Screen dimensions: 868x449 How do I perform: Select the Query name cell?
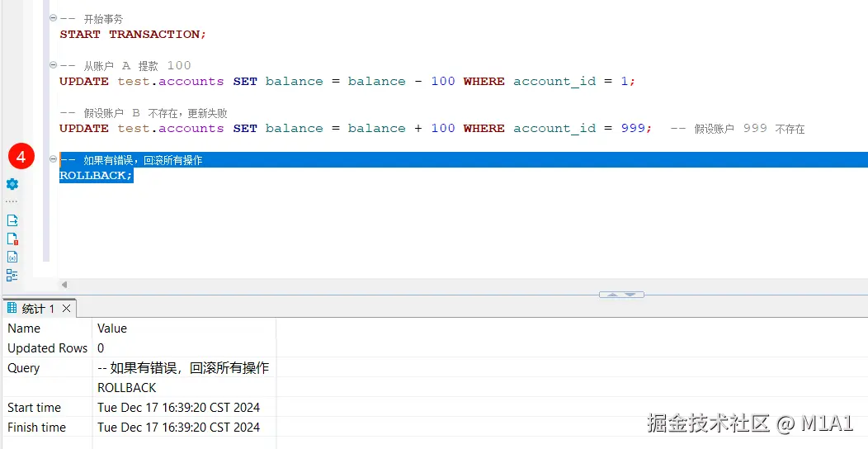pos(47,368)
